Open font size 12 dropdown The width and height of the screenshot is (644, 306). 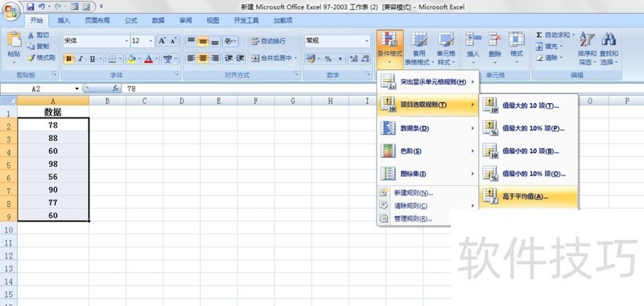(x=151, y=41)
